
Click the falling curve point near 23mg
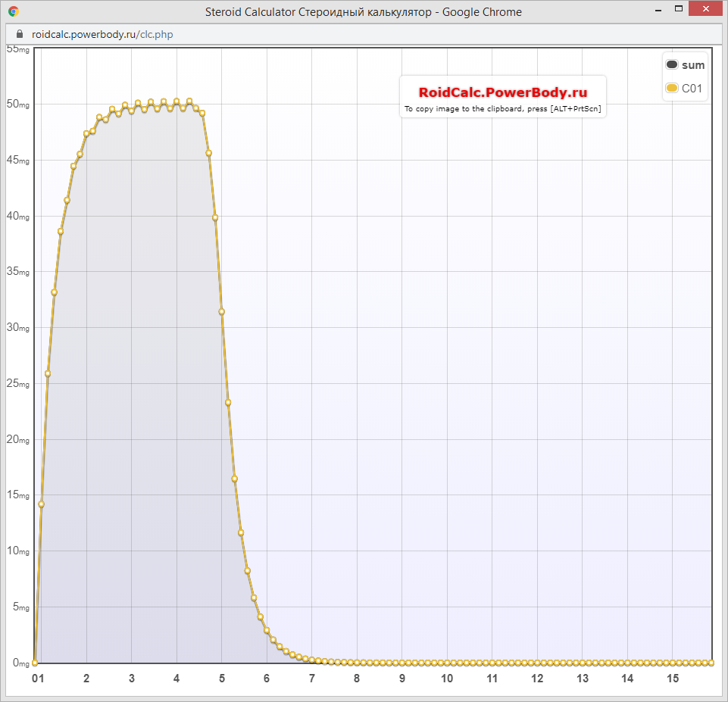tap(228, 402)
